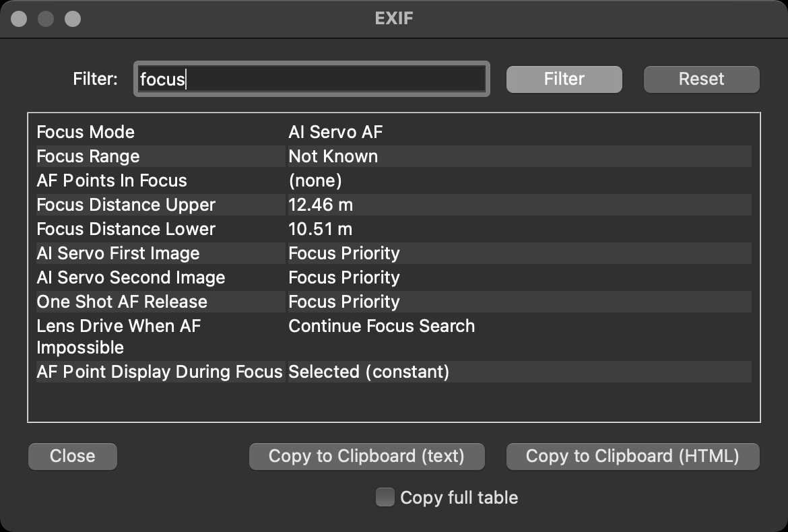Image resolution: width=788 pixels, height=532 pixels.
Task: Click the Continue Focus Search value
Action: click(381, 326)
